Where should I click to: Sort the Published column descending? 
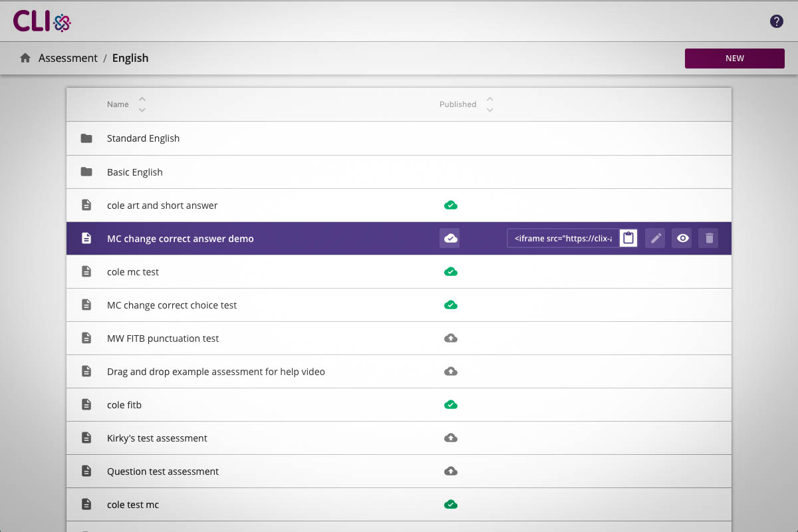pyautogui.click(x=490, y=110)
